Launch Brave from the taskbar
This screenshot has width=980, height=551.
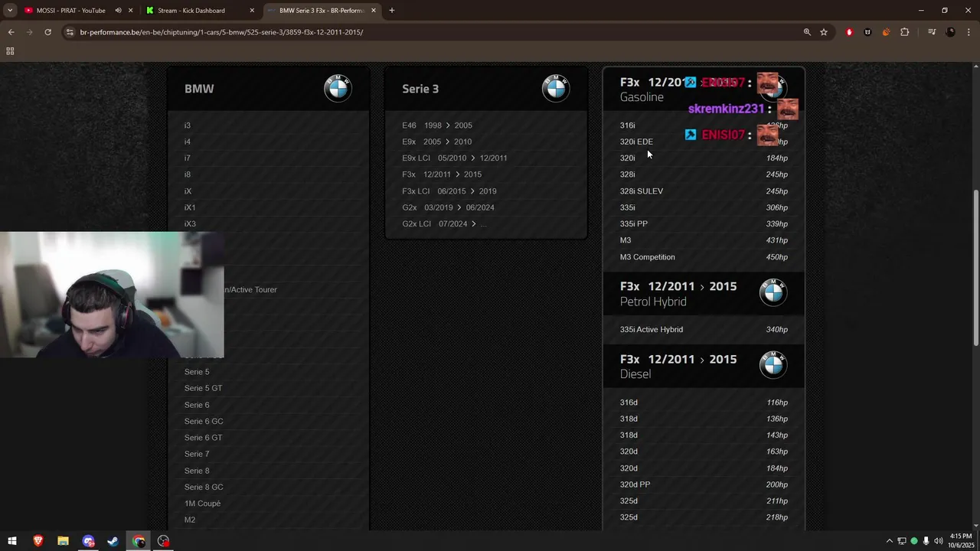tap(38, 541)
